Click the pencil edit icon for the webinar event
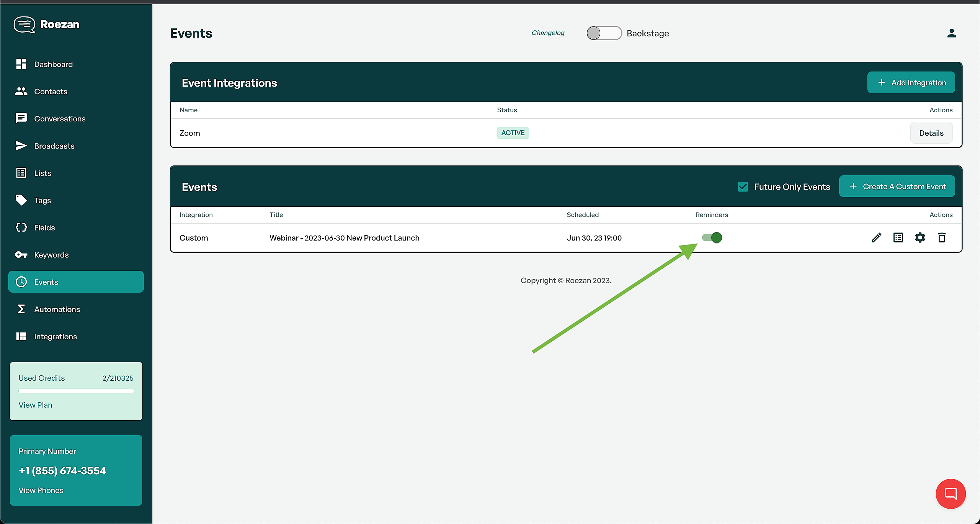The height and width of the screenshot is (524, 980). (876, 238)
